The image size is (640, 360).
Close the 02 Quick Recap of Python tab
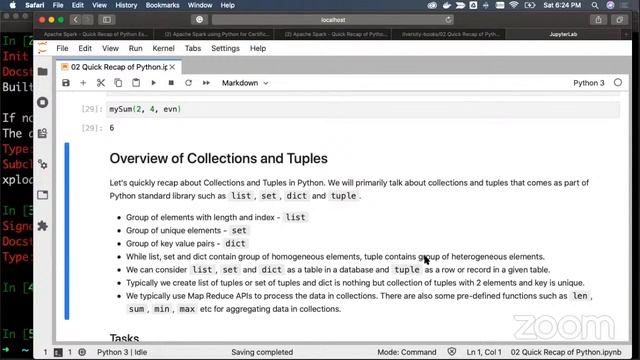[173, 67]
